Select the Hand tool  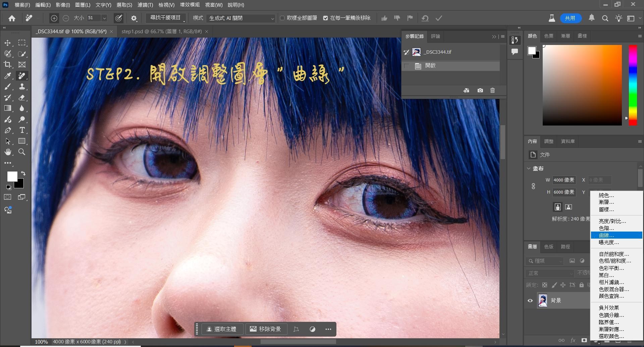tap(7, 152)
